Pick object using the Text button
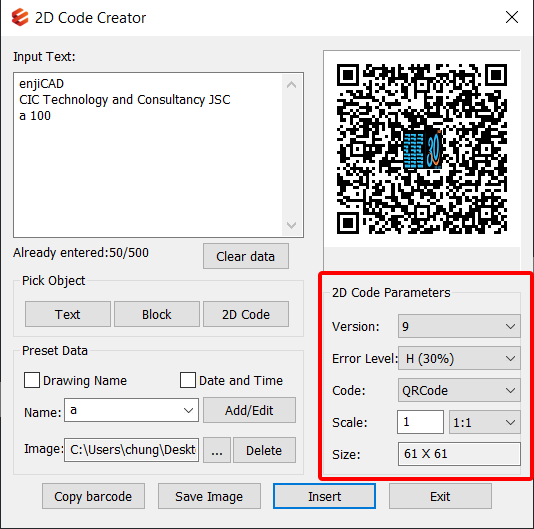Viewport: 534px width, 529px height. (68, 314)
